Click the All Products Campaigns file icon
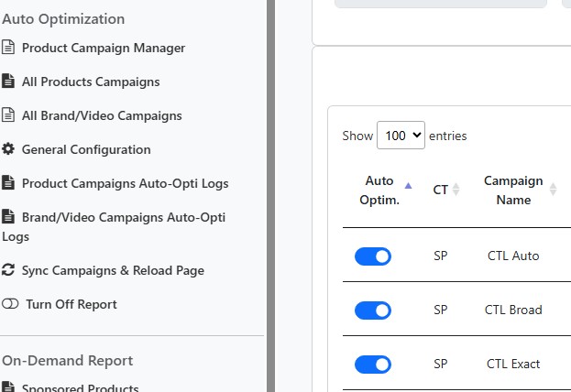The width and height of the screenshot is (571, 392). 8,82
